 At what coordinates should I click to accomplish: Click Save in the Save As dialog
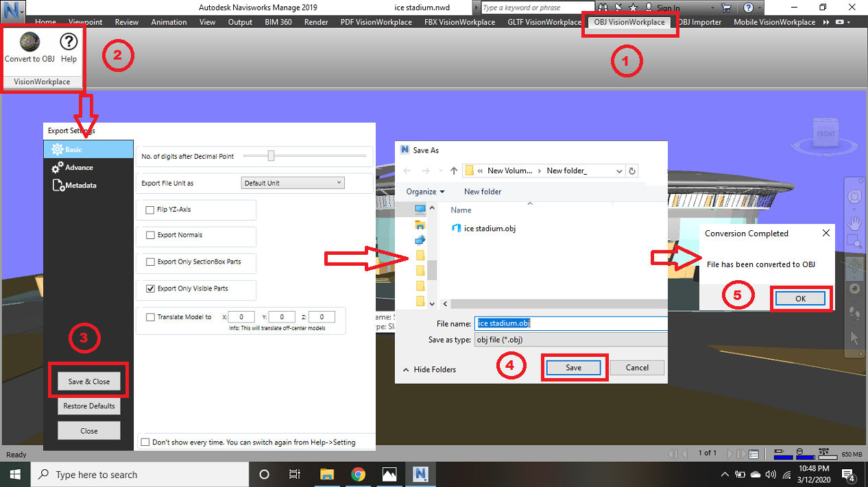[573, 368]
